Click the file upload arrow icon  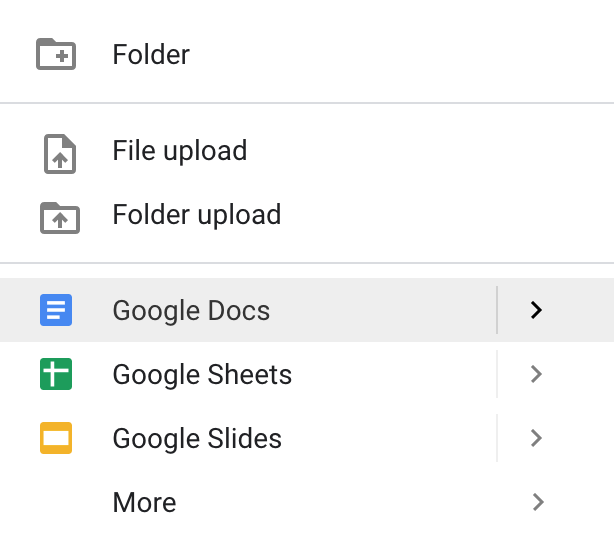60,154
